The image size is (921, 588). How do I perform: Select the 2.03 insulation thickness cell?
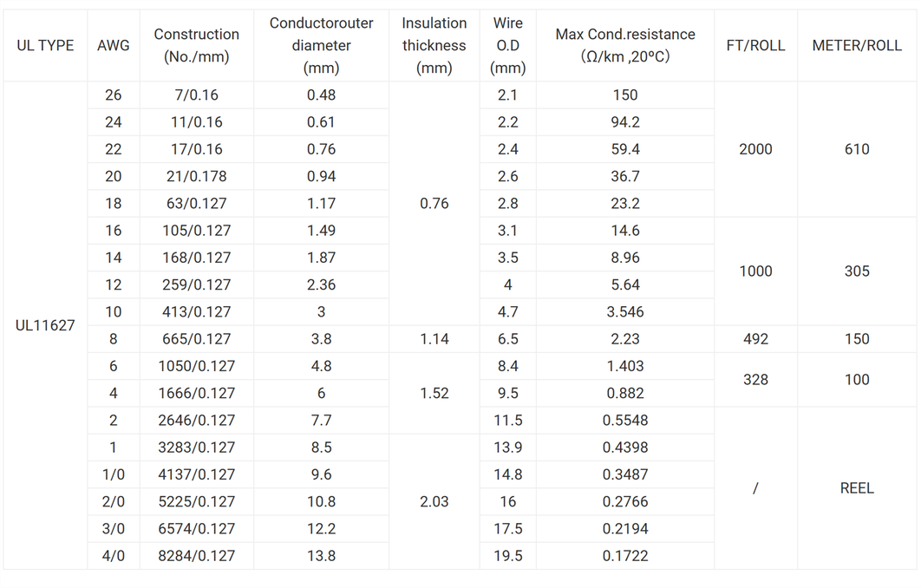434,501
